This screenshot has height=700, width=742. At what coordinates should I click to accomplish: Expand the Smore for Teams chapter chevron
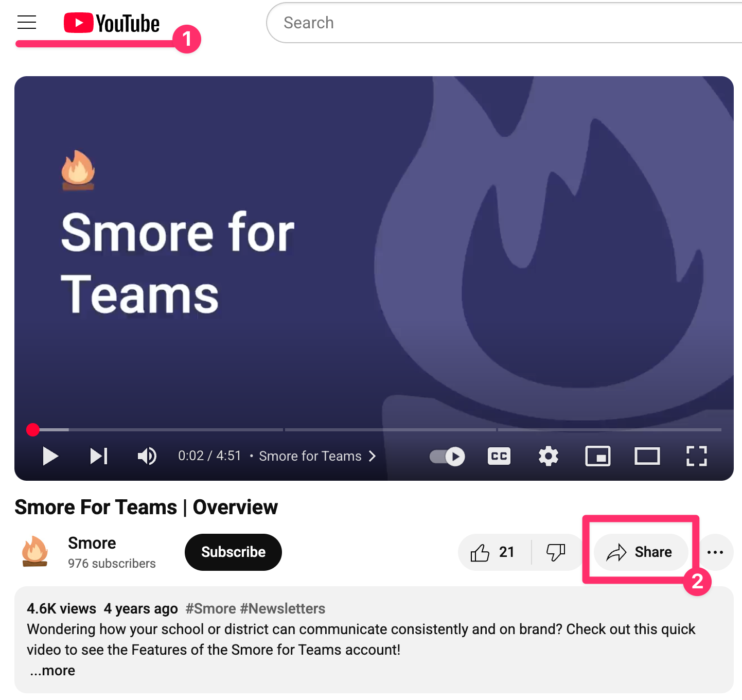(x=372, y=456)
